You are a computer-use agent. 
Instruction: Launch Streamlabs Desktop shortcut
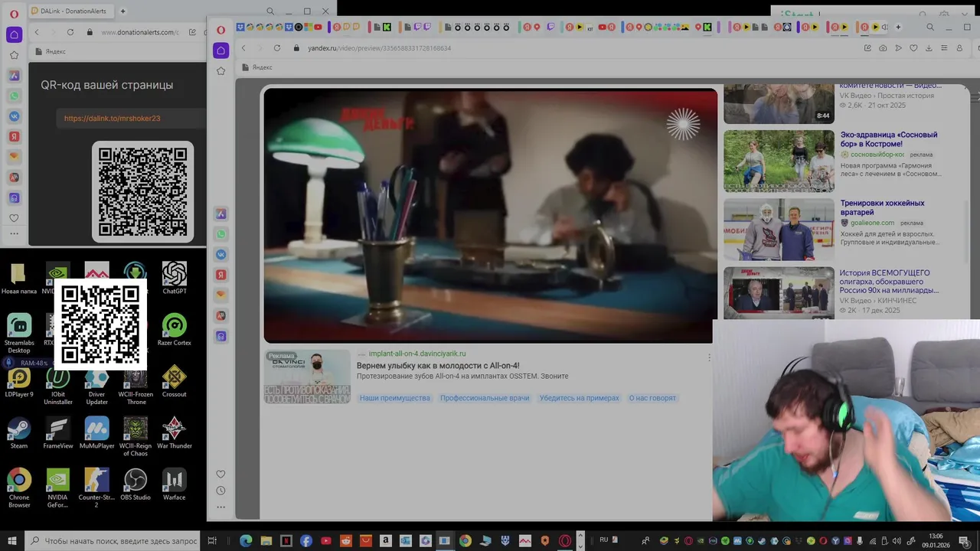(x=19, y=333)
